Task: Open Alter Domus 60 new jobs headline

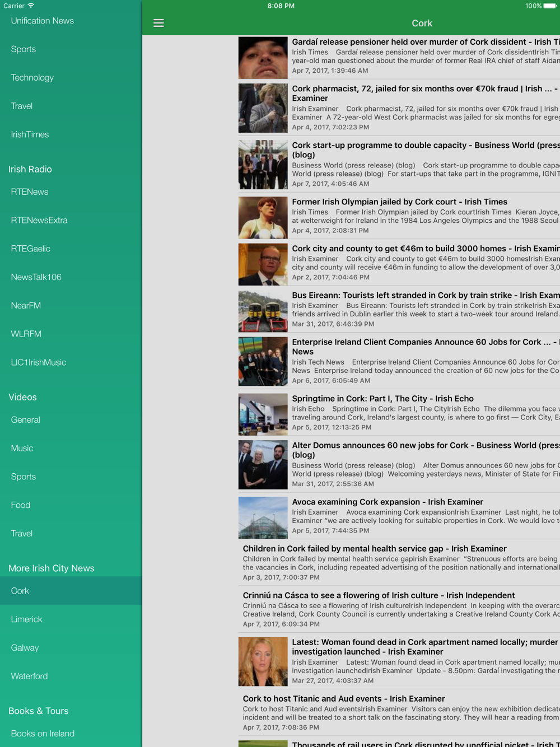Action: (426, 450)
